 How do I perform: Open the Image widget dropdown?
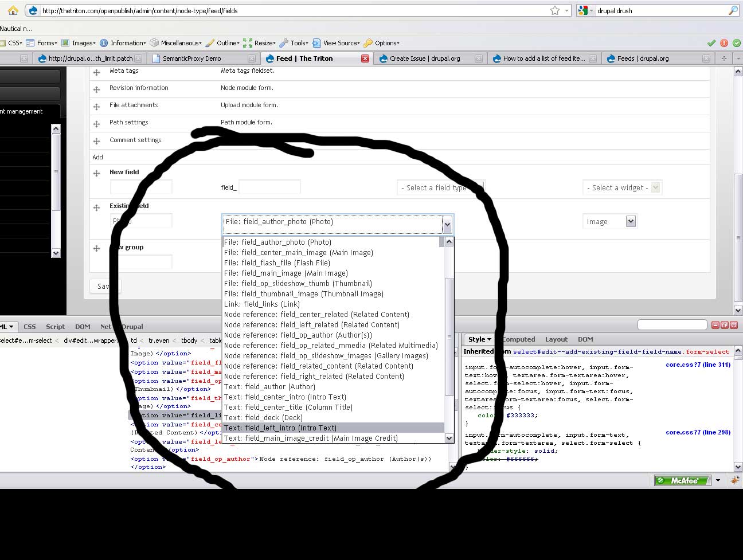pyautogui.click(x=609, y=221)
